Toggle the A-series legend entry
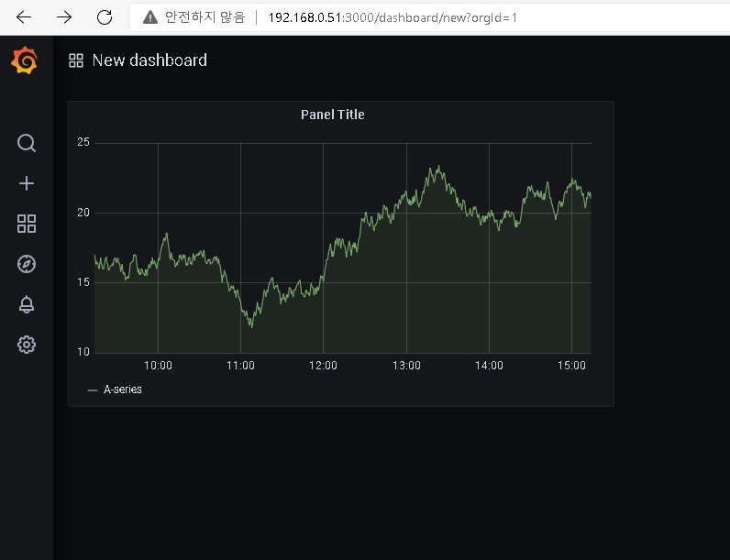 point(123,390)
